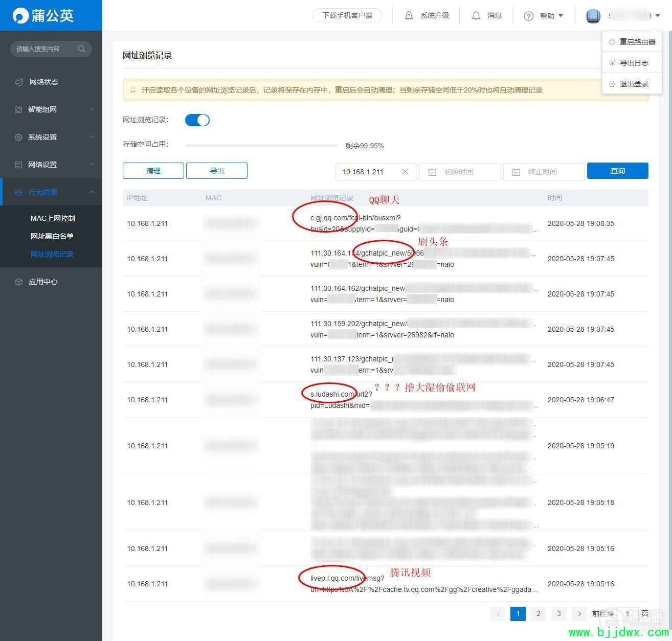
Task: Click the 下载手机客户端 button
Action: (x=347, y=16)
